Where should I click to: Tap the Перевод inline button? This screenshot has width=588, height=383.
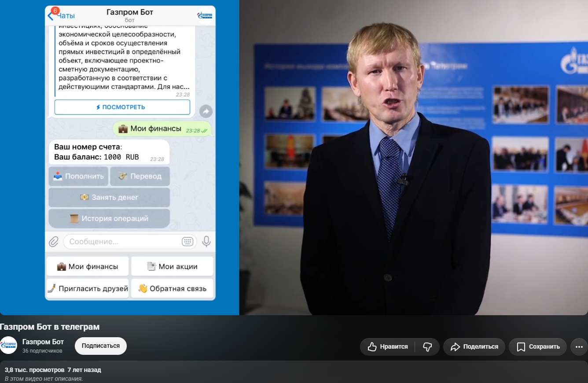click(140, 176)
